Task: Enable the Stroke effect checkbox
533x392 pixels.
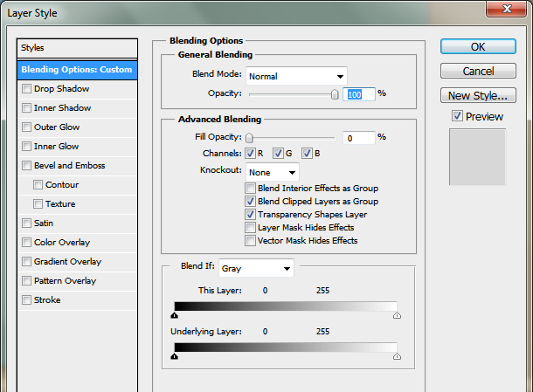Action: 26,300
